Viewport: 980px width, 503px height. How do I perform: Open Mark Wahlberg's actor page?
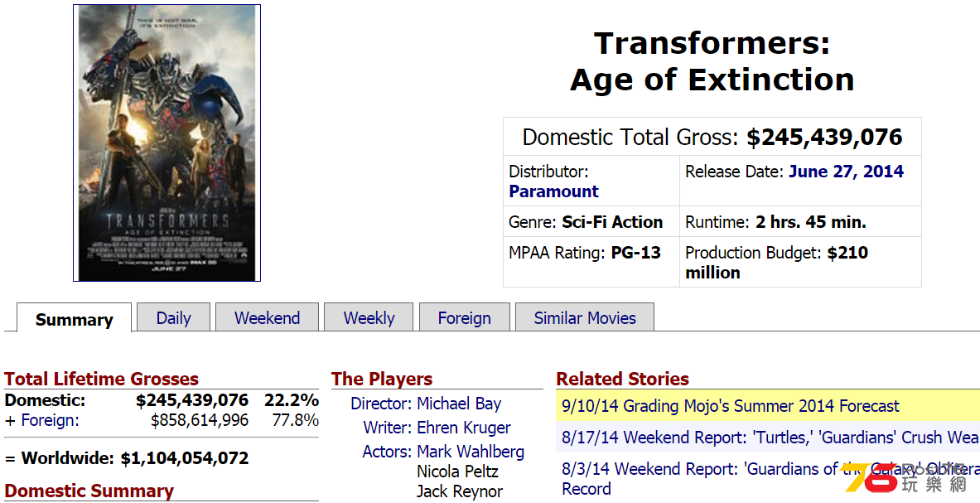(x=471, y=451)
